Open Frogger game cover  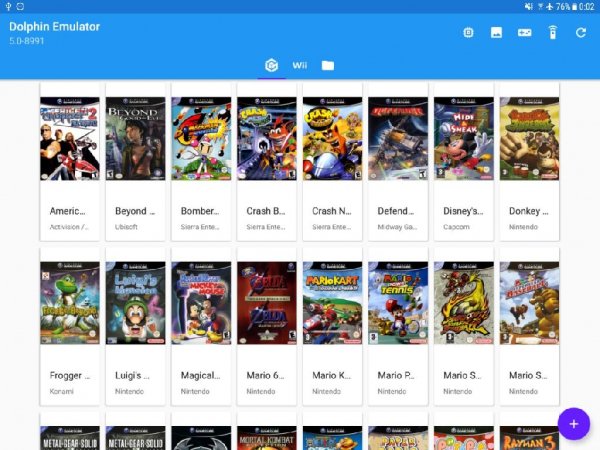pos(70,303)
